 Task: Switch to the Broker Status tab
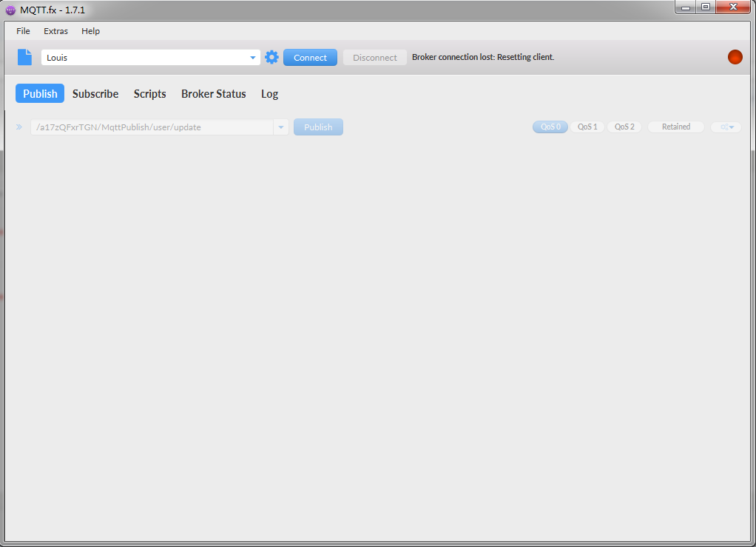pyautogui.click(x=214, y=93)
